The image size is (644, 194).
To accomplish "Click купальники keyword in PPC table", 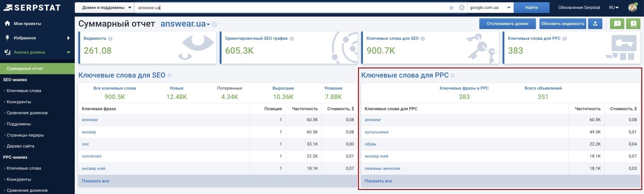I will [x=376, y=132].
